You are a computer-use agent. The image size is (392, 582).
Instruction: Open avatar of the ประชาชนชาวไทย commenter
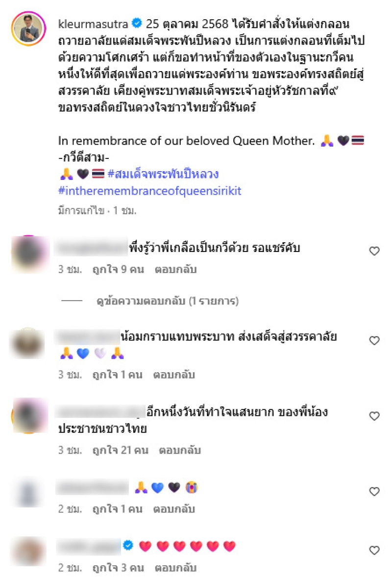pyautogui.click(x=30, y=415)
